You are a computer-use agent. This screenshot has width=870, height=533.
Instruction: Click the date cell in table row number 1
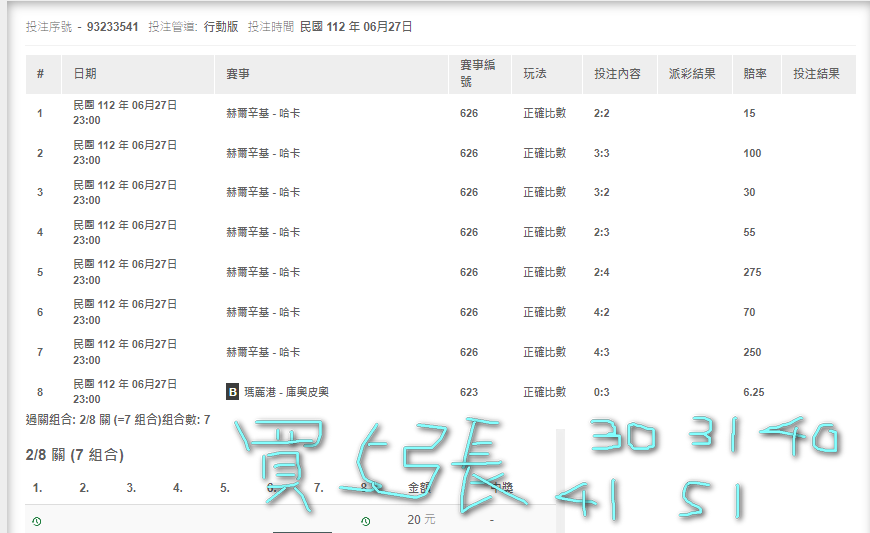(x=125, y=113)
